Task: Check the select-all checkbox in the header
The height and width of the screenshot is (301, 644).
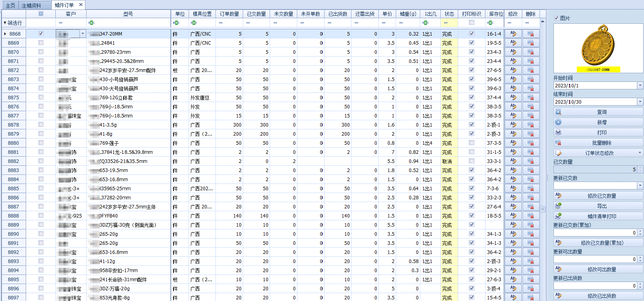Action: 41,14
